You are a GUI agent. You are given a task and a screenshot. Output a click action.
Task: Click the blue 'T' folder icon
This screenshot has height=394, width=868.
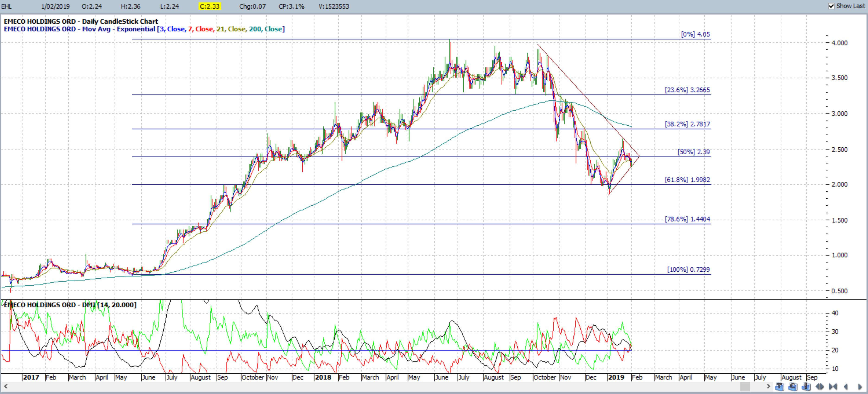point(779,387)
